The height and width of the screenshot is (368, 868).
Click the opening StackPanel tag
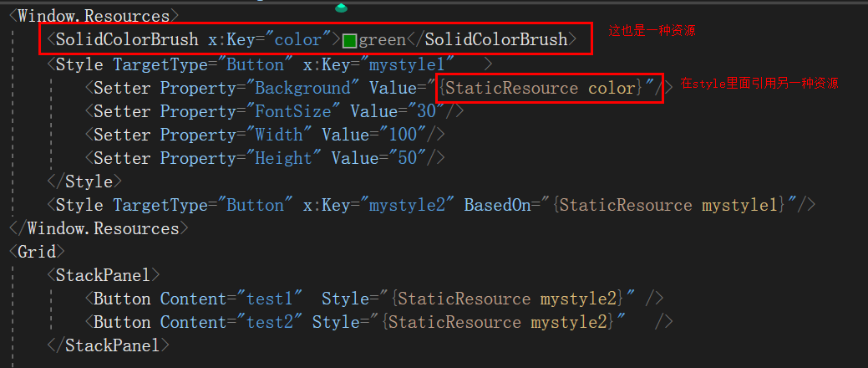pyautogui.click(x=103, y=275)
